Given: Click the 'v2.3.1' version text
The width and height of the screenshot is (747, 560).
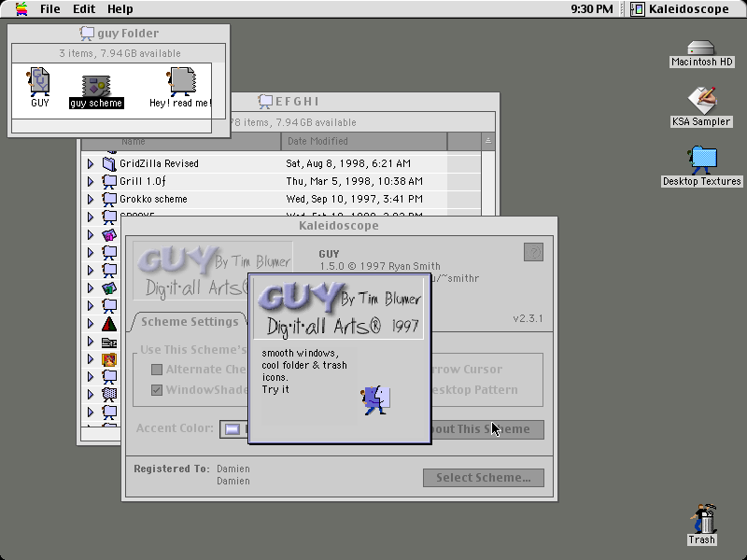Looking at the screenshot, I should coord(528,318).
